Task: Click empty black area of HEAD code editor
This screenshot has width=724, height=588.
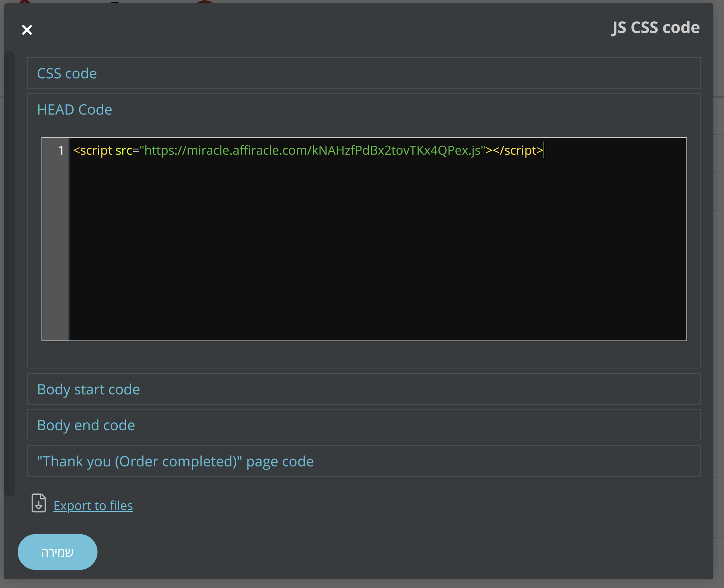Action: (x=376, y=248)
